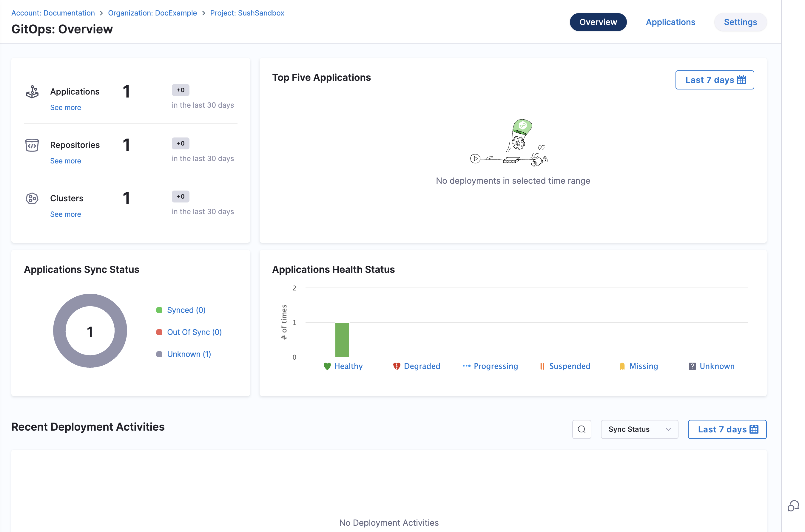
Task: Click the +0 badge beside Applications count
Action: pyautogui.click(x=181, y=90)
